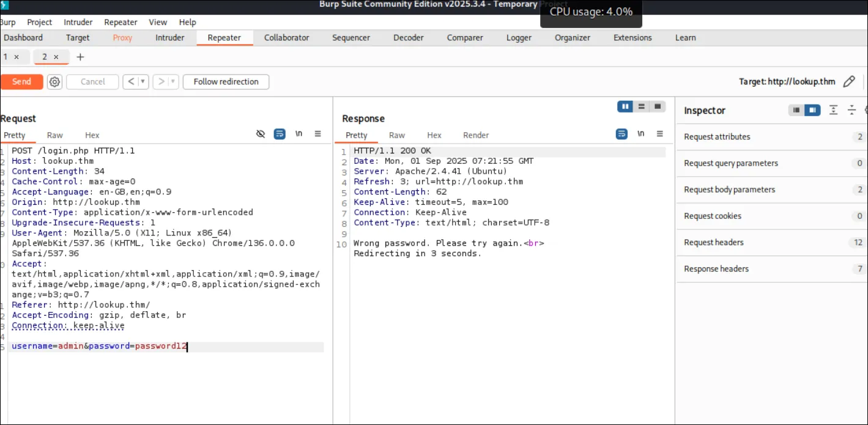Viewport: 868px width, 425px height.
Task: Close Repeater tab 1
Action: pos(17,57)
